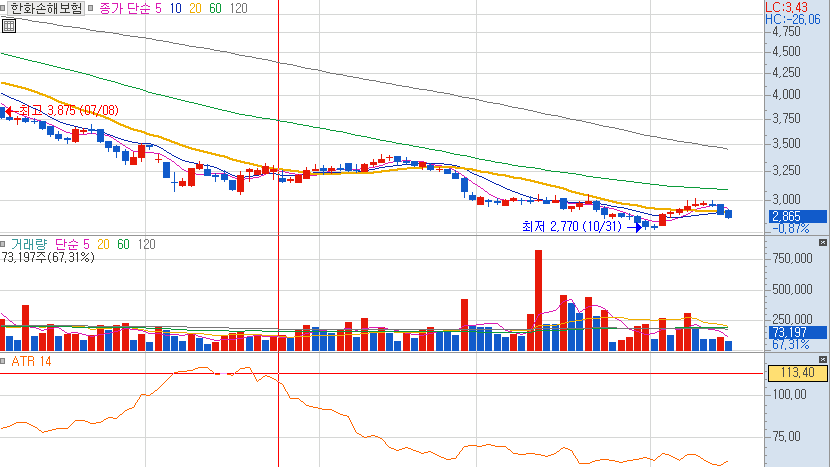Image resolution: width=830 pixels, height=468 pixels.
Task: Select the volume 단순 5 average label
Action: (x=72, y=244)
